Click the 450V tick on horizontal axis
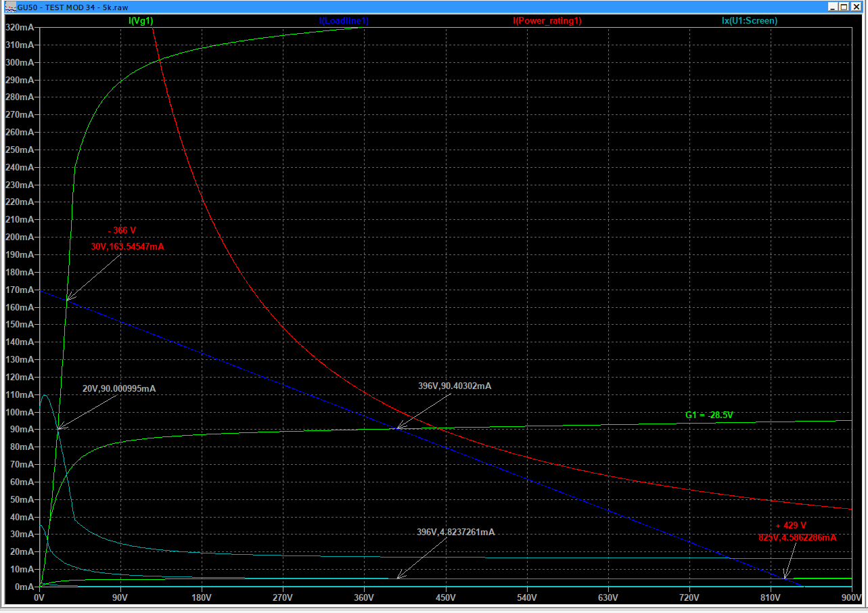The height and width of the screenshot is (613, 868). (x=445, y=598)
